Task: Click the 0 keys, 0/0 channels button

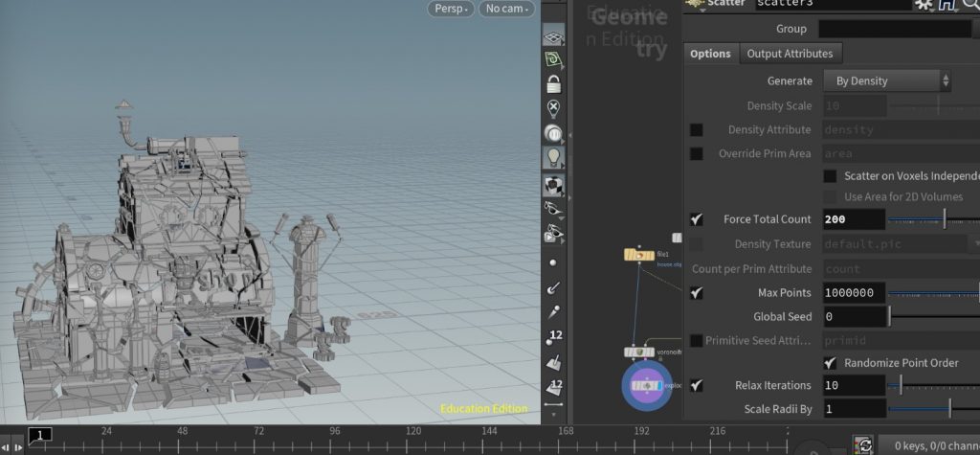Action: point(929,445)
